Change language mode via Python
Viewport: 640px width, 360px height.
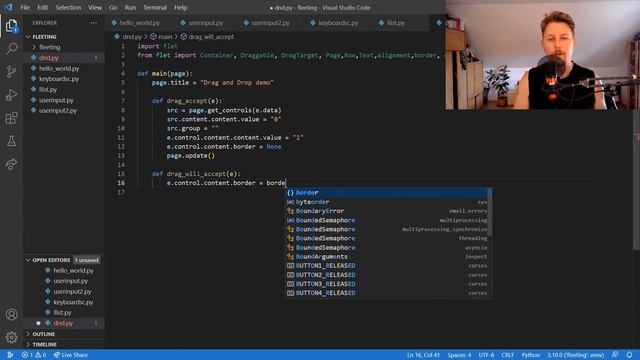[x=531, y=355]
